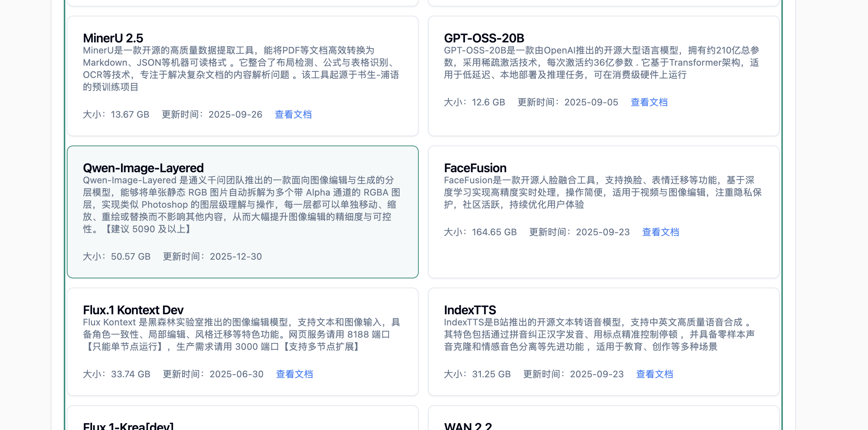Image resolution: width=868 pixels, height=430 pixels.
Task: Click the Qwen-Image-Layered title
Action: click(143, 168)
